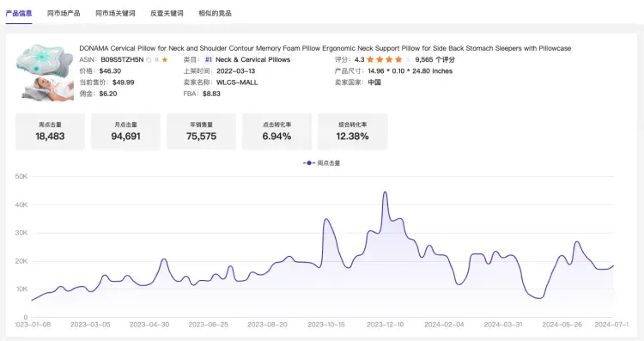The height and width of the screenshot is (341, 644).
Task: Select the 月点击量 94,691 metric card
Action: (125, 131)
